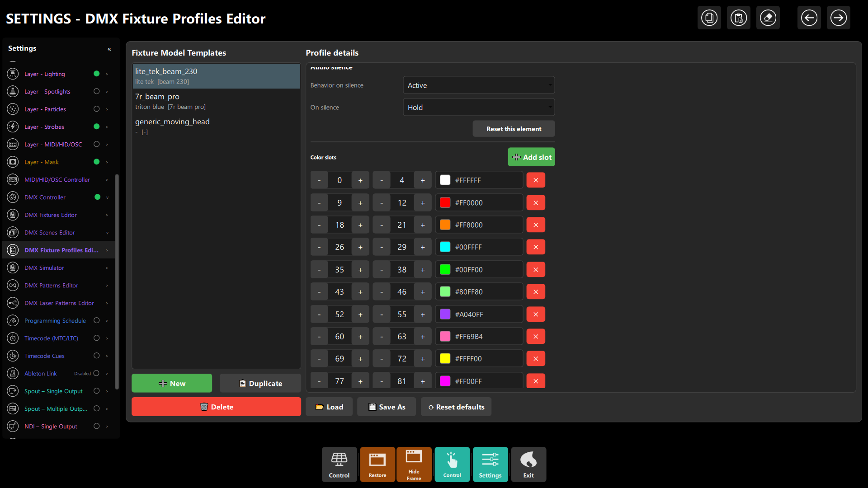Click the DMX Fixtures Editor icon
Image resolution: width=868 pixels, height=488 pixels.
click(x=13, y=215)
